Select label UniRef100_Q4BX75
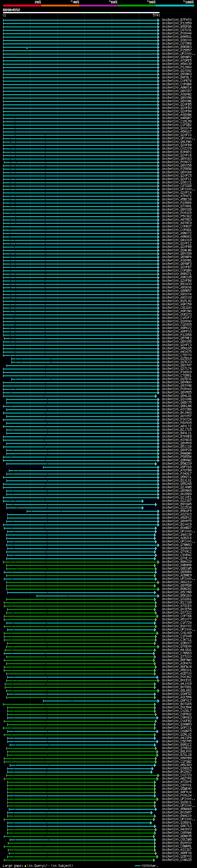 coord(177,403)
